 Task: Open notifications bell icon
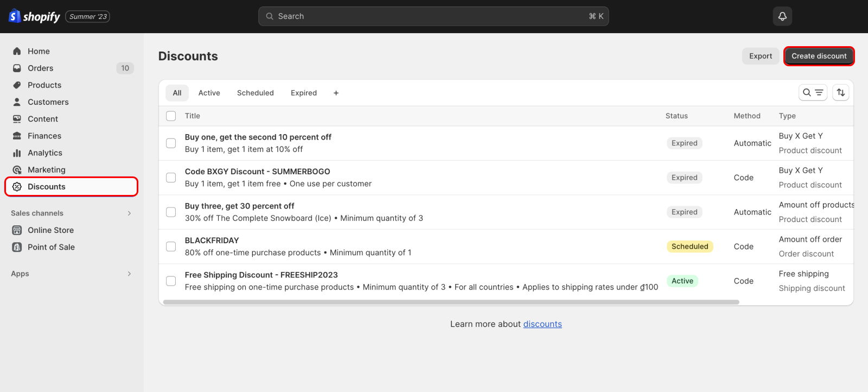click(782, 16)
